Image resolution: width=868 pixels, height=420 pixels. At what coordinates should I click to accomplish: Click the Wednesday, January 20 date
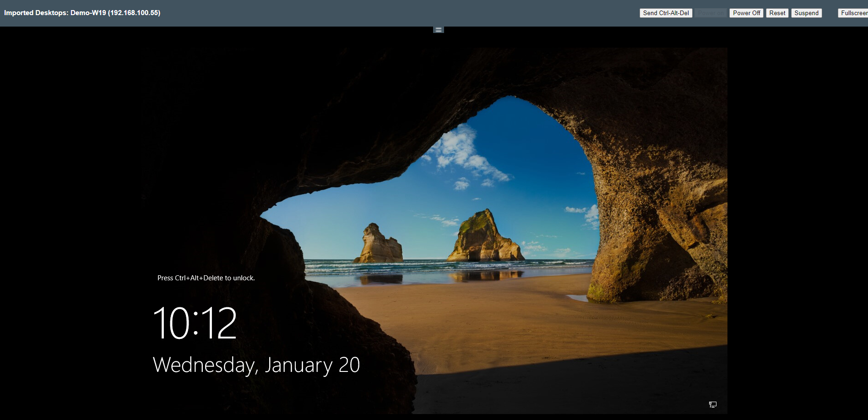[x=256, y=365]
